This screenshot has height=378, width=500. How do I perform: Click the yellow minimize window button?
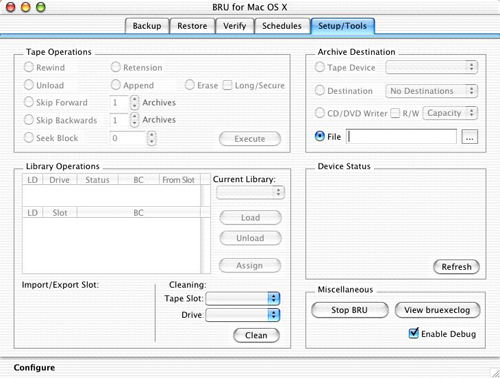point(26,7)
